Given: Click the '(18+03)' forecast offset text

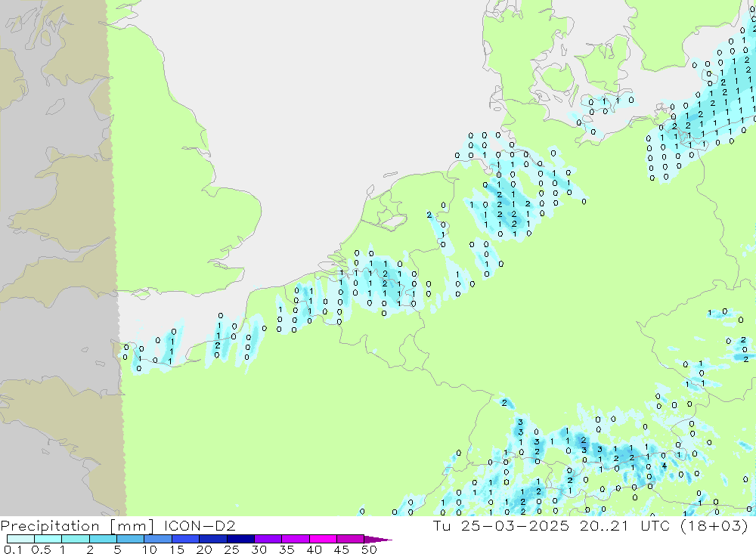Looking at the screenshot, I should point(714,525).
